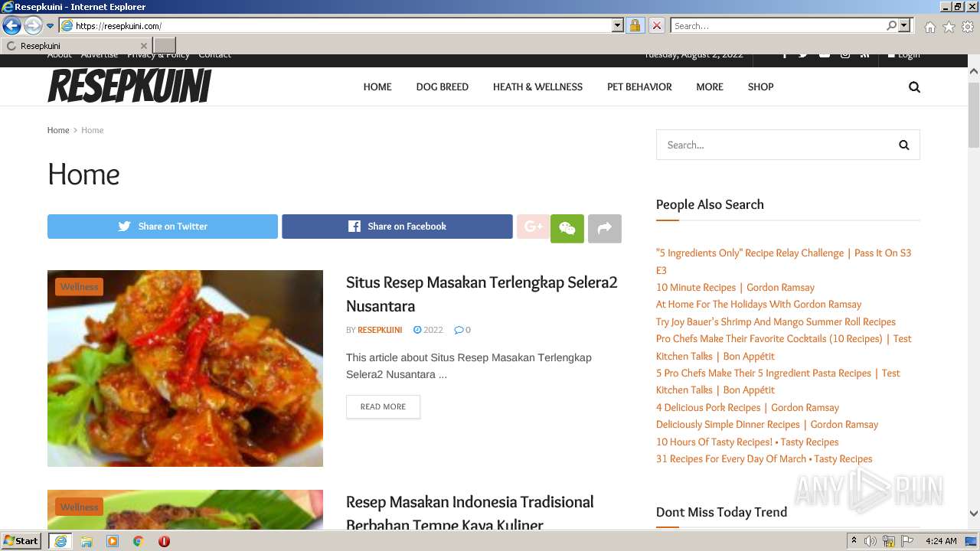The image size is (980, 551).
Task: Click the browser toolbar Search field
Action: pyautogui.click(x=778, y=26)
